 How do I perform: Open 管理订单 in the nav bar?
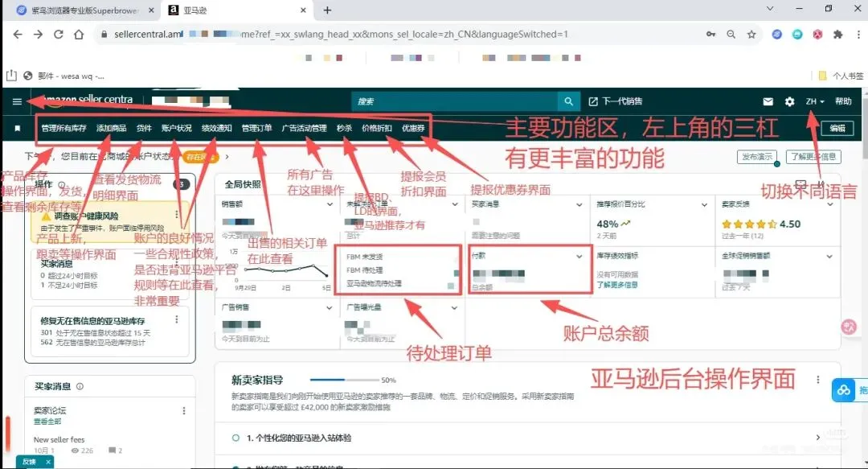click(257, 128)
